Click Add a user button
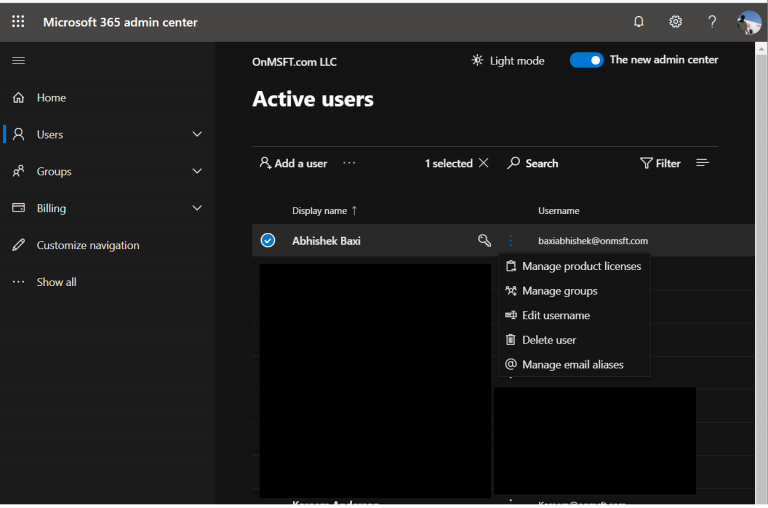768x508 pixels. [293, 163]
